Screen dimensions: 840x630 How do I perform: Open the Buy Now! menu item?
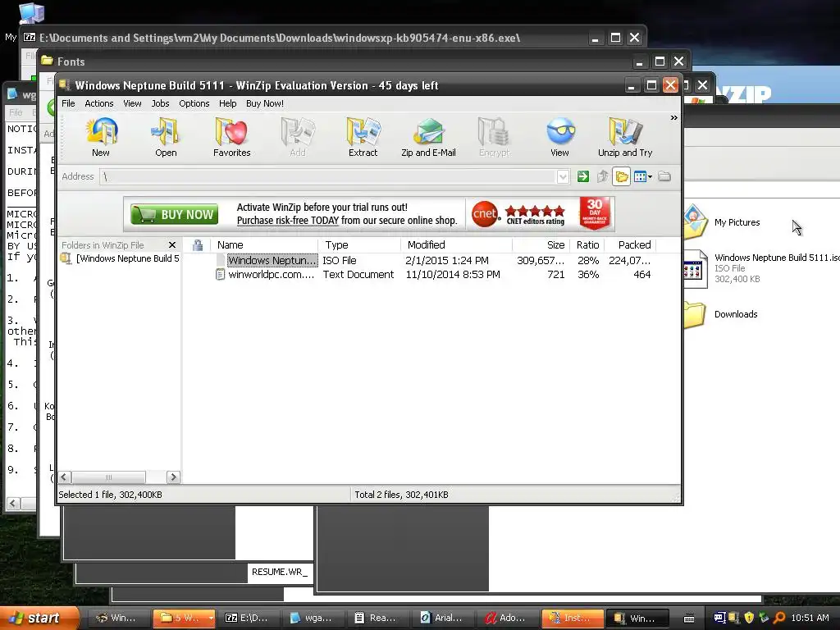click(265, 103)
